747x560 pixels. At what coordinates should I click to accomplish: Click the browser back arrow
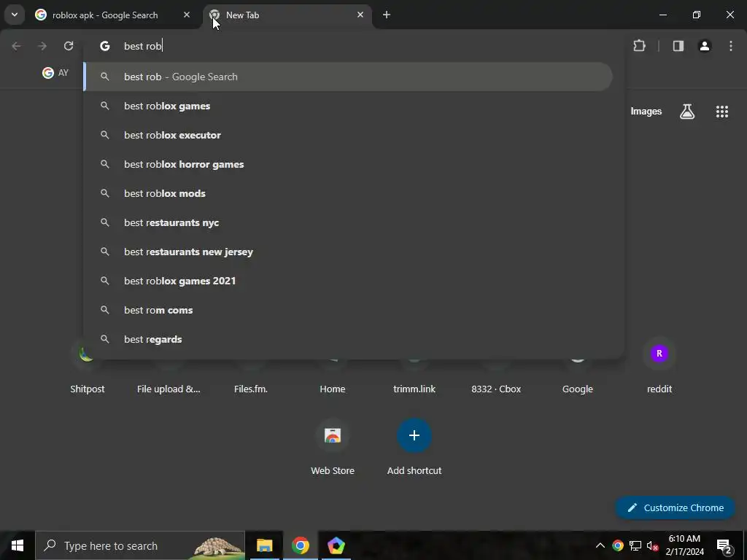click(16, 46)
